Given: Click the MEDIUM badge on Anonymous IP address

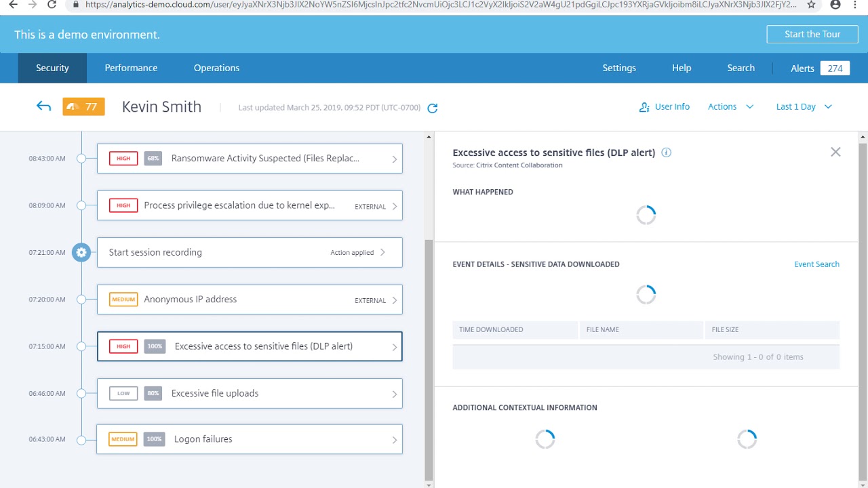Looking at the screenshot, I should point(123,299).
